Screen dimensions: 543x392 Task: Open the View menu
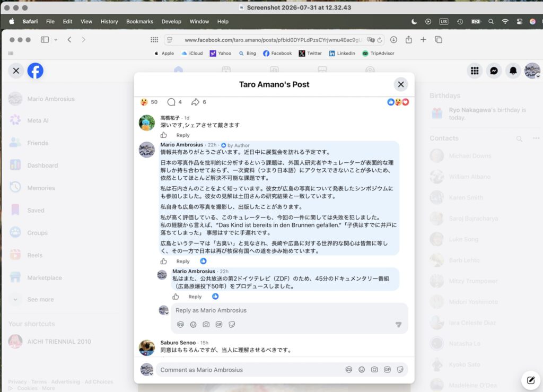click(x=86, y=21)
